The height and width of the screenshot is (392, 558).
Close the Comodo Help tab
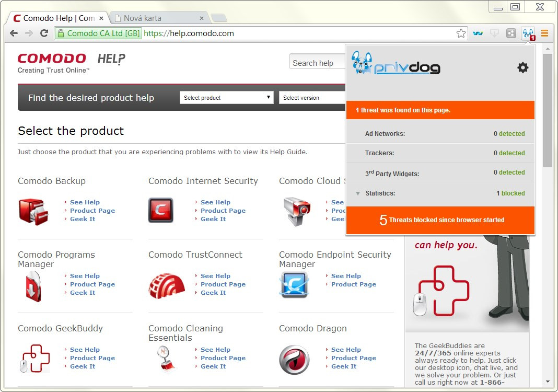101,18
